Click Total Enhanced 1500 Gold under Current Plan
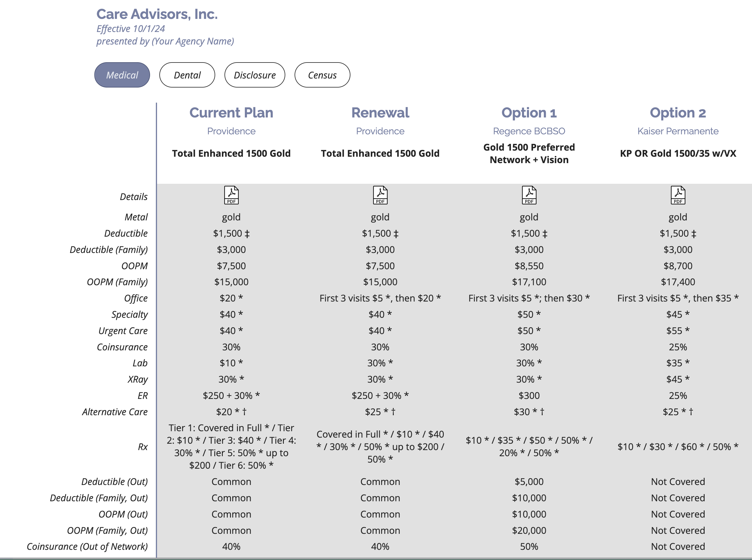752x560 pixels. click(x=231, y=154)
